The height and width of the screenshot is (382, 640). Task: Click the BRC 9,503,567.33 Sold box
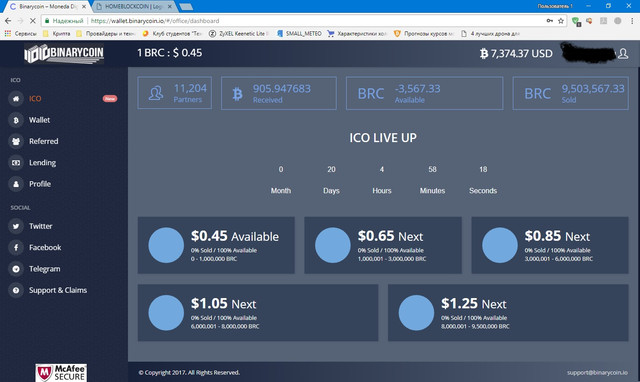pos(570,93)
